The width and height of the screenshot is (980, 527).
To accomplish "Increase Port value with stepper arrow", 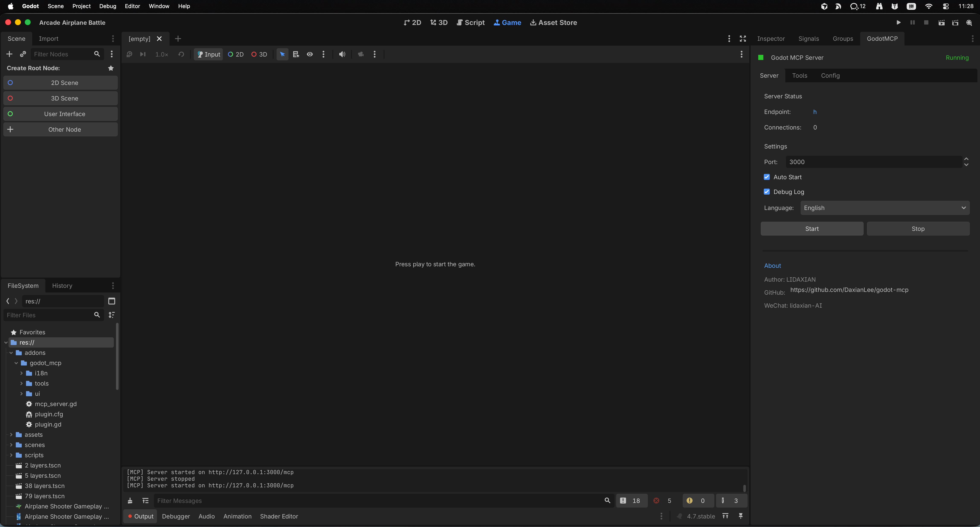I will [966, 159].
